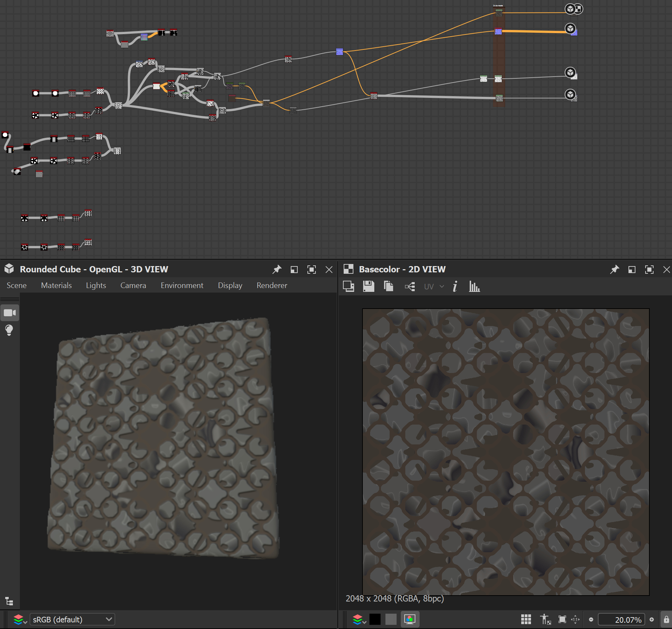Click the zoom out minus button
Viewport: 672px width, 629px height.
[591, 619]
